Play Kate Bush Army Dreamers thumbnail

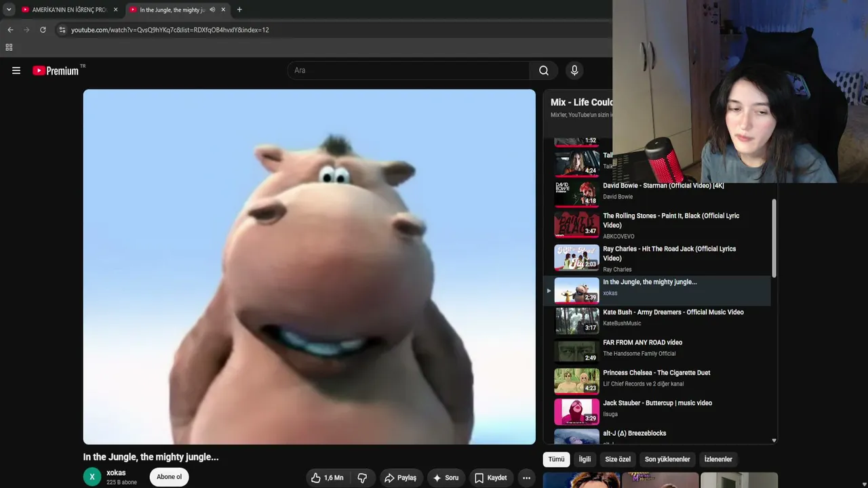coord(577,321)
